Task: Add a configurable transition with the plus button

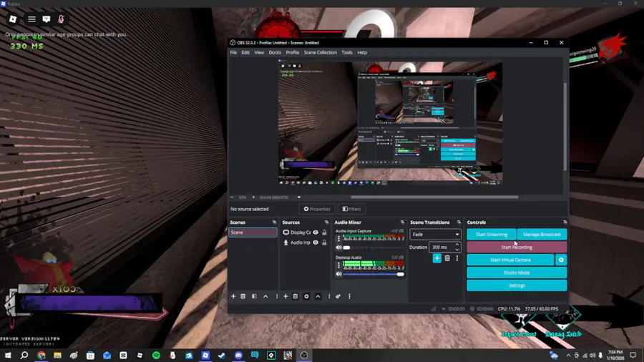Action: [437, 258]
